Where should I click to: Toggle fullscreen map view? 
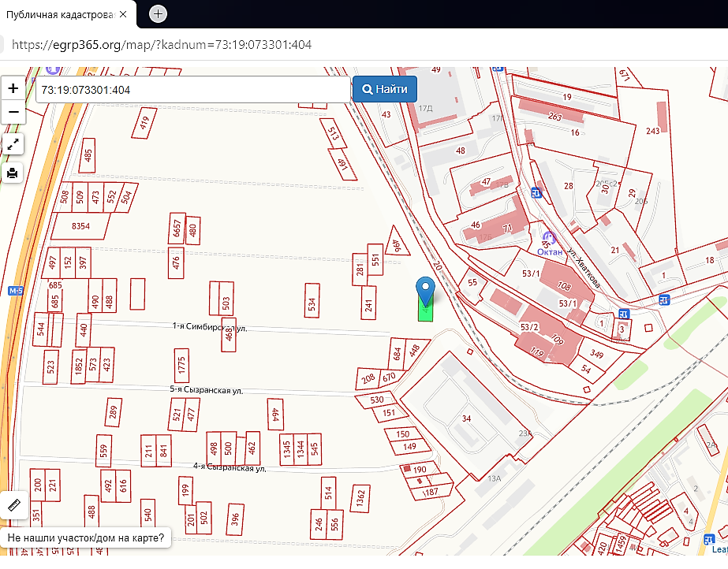pos(13,144)
